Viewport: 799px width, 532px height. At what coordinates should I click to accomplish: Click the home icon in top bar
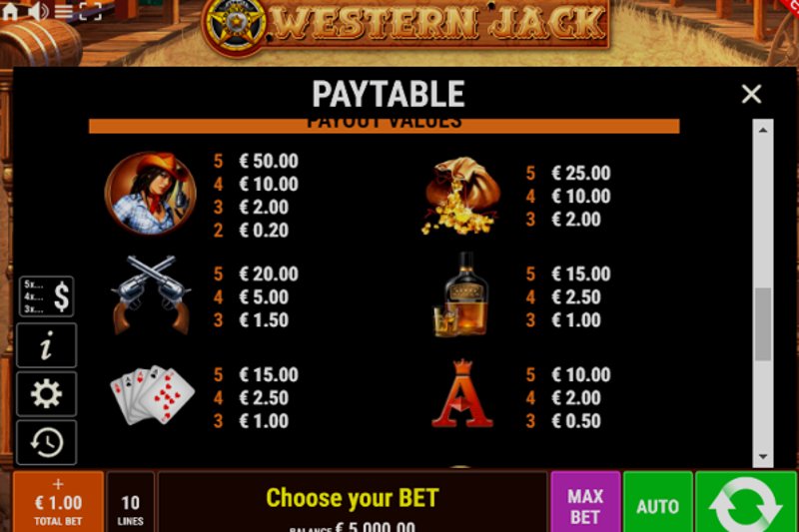[10, 12]
